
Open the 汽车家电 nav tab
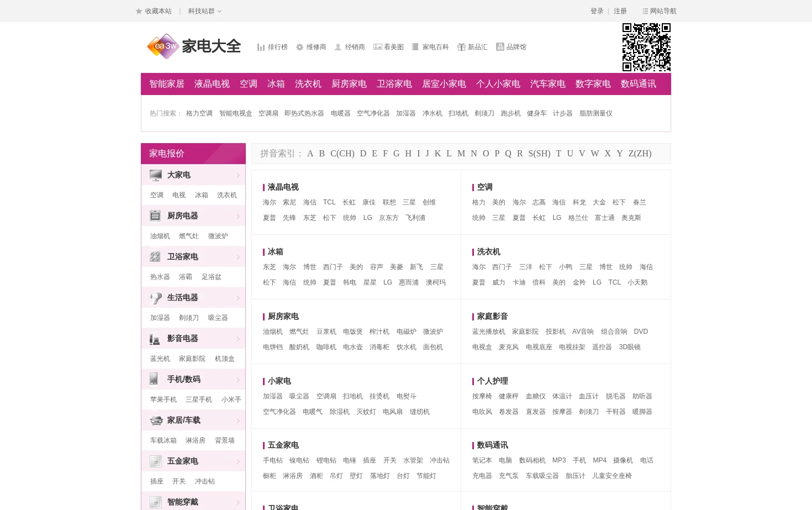tap(548, 84)
